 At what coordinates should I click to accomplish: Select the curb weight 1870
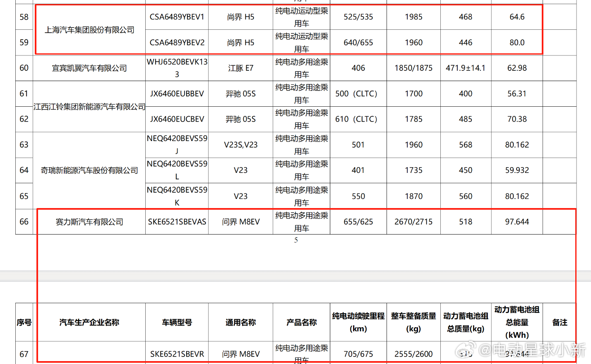tap(413, 196)
